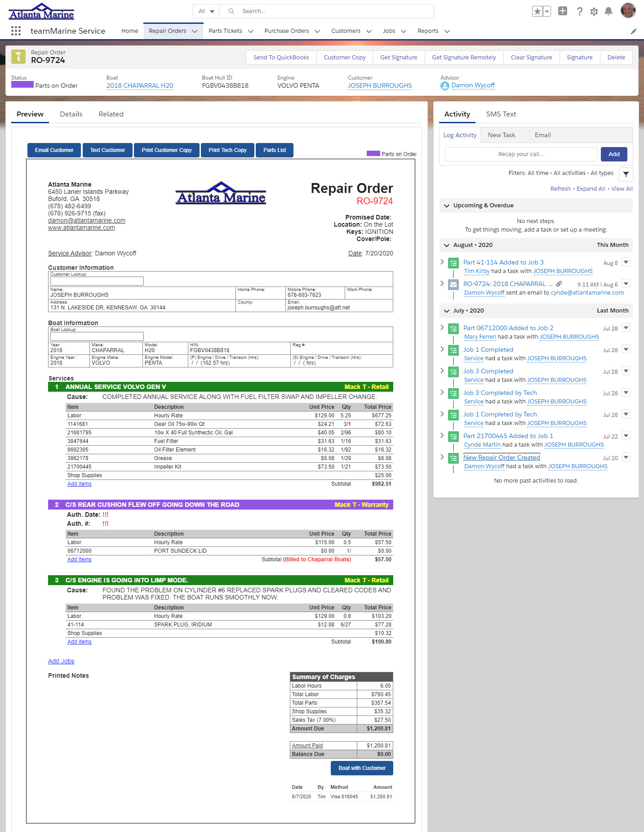Click the Repair Order hammer icon
The width and height of the screenshot is (644, 832).
click(18, 57)
